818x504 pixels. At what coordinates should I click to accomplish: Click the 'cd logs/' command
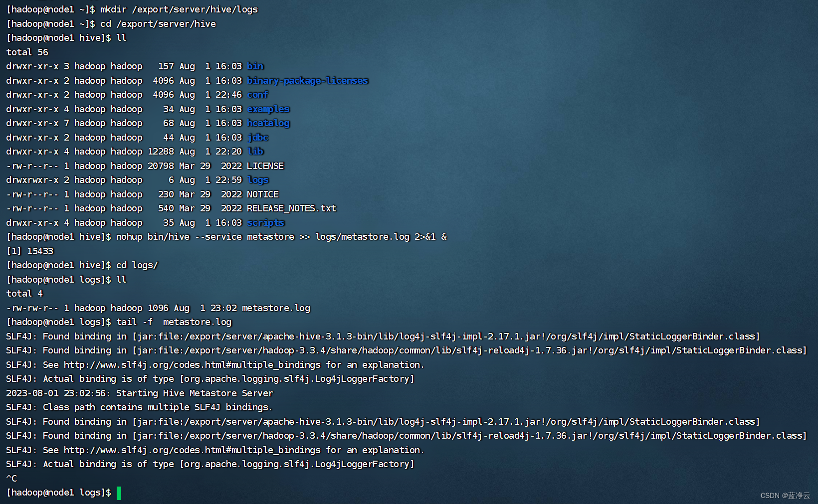pos(137,265)
